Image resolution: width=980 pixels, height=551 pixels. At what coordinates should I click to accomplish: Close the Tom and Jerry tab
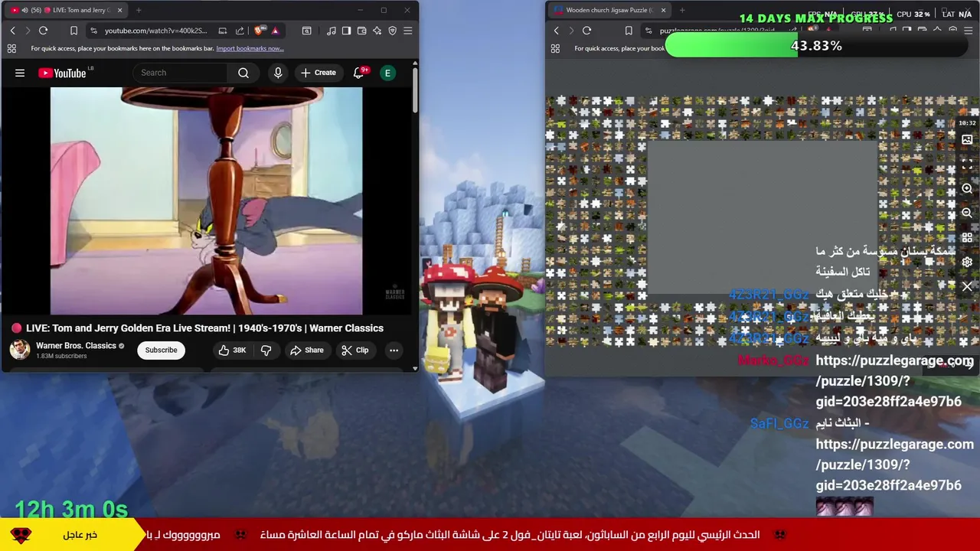point(119,10)
